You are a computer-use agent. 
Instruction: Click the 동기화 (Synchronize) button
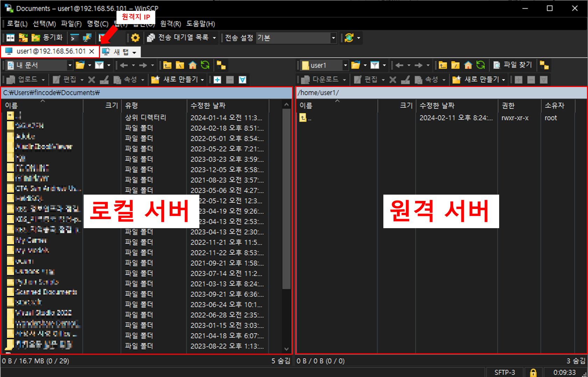47,38
